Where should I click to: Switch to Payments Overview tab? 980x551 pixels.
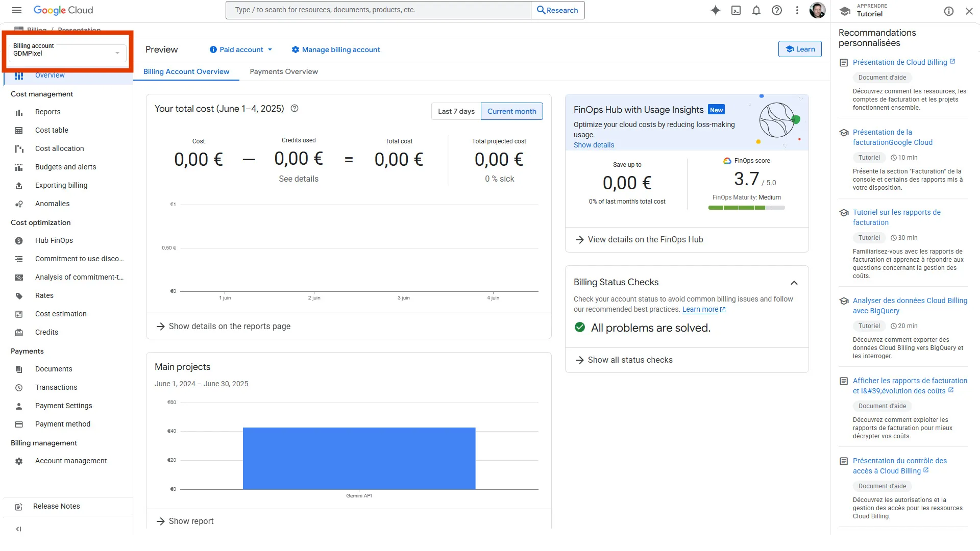click(284, 71)
